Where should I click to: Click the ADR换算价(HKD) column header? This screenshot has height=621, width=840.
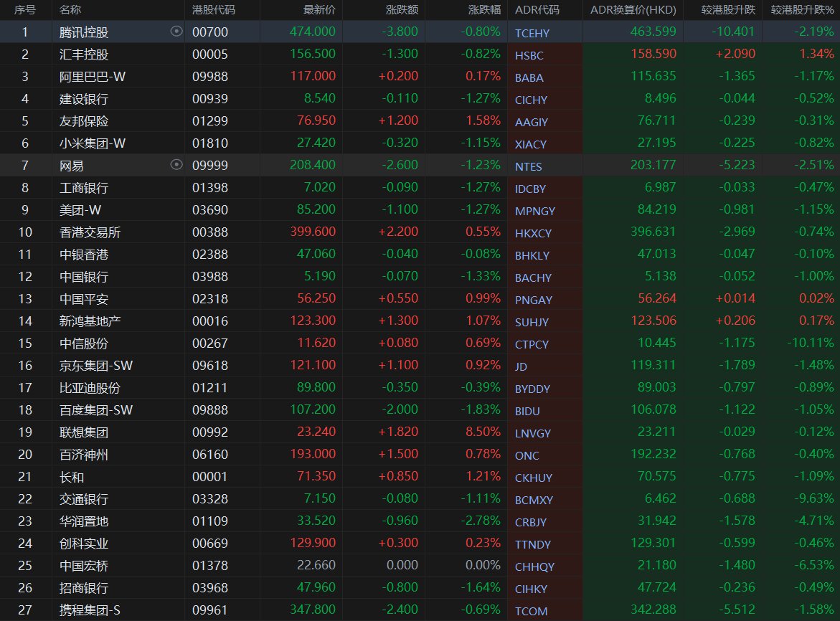click(633, 9)
